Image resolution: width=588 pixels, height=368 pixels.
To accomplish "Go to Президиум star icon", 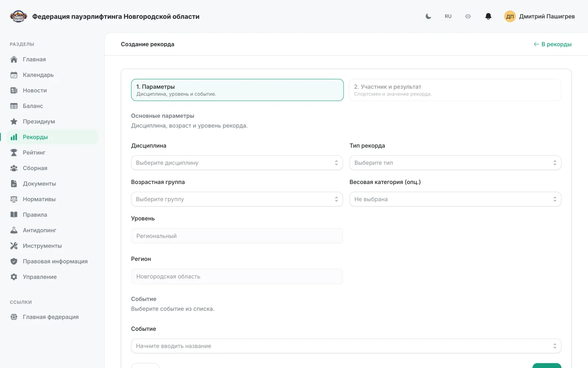I will tap(14, 121).
